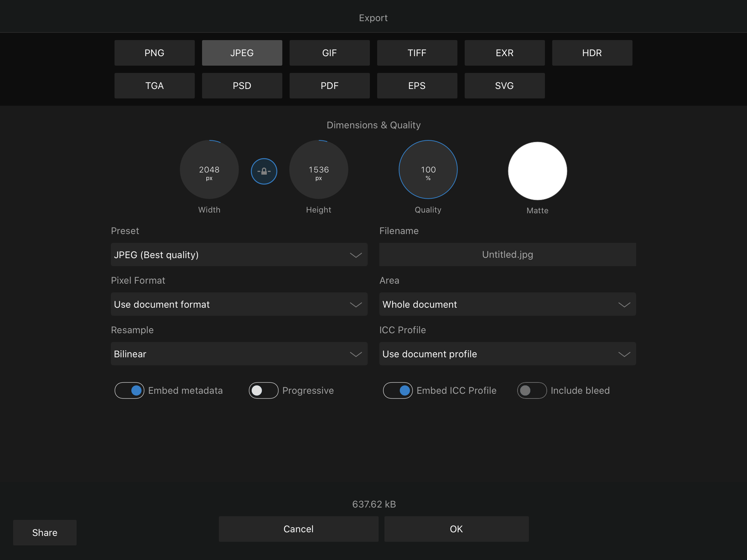747x560 pixels.
Task: Select the TIFF format tab
Action: pos(417,53)
